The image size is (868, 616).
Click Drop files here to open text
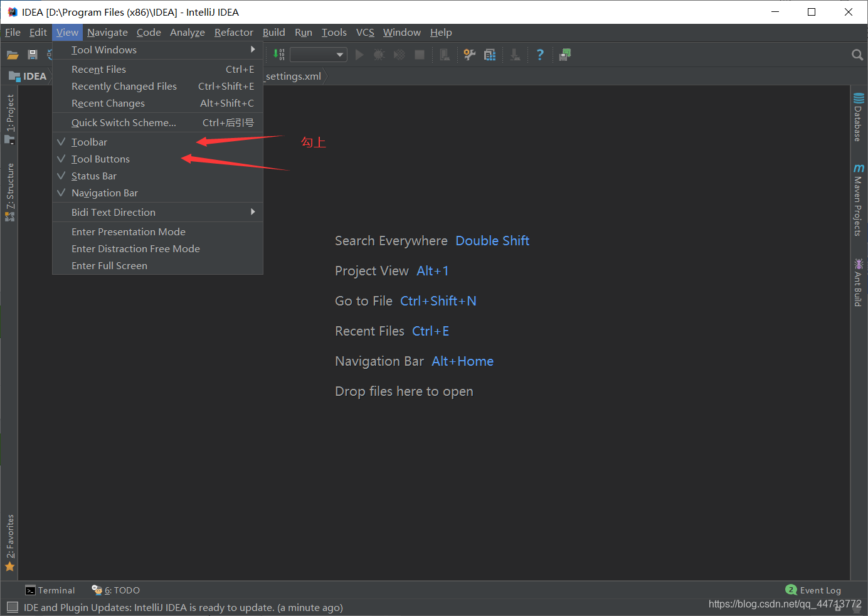pos(404,391)
